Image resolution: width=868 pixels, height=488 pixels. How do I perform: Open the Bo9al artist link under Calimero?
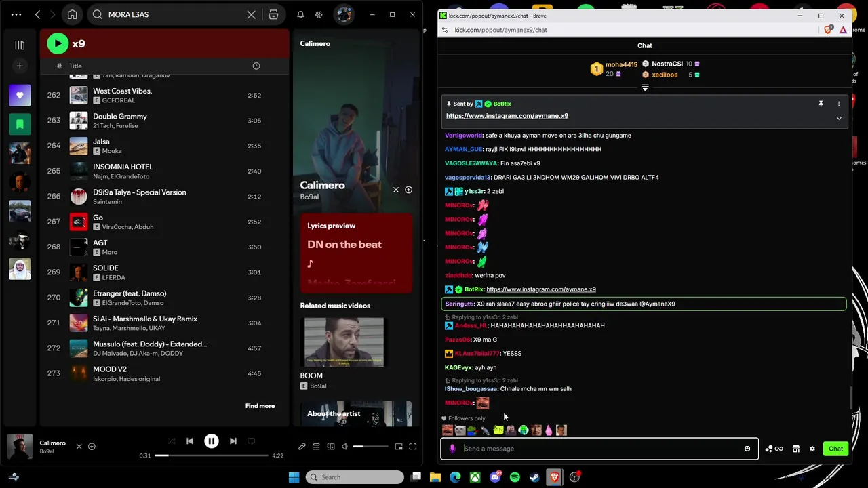coord(309,197)
